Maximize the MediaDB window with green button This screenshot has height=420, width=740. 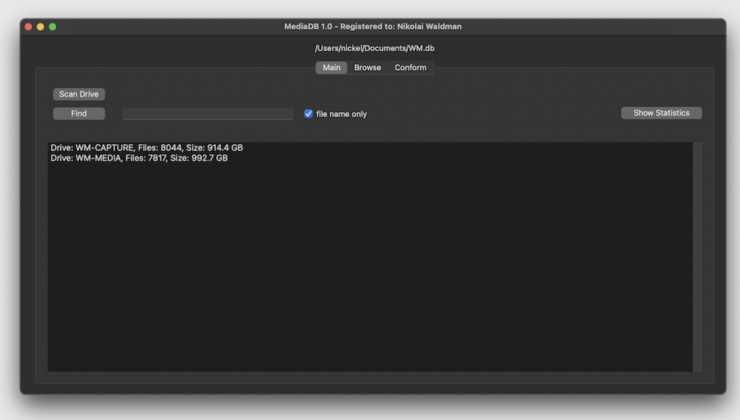(53, 26)
